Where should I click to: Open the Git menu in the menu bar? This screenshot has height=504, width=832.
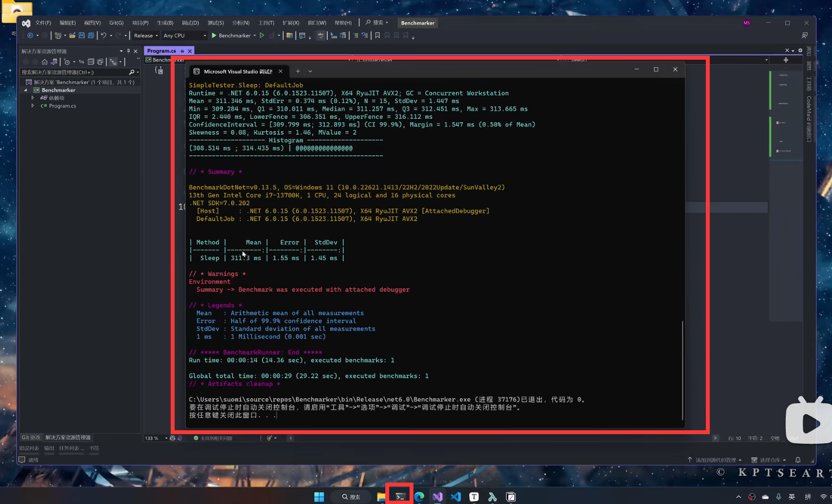pos(116,23)
